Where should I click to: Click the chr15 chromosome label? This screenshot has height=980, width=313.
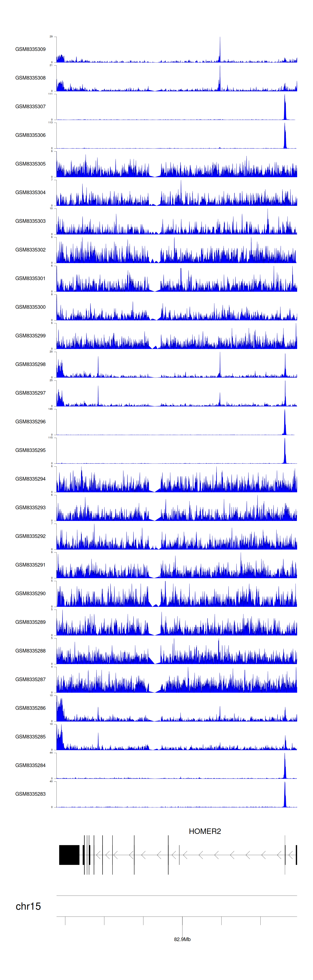pyautogui.click(x=28, y=906)
